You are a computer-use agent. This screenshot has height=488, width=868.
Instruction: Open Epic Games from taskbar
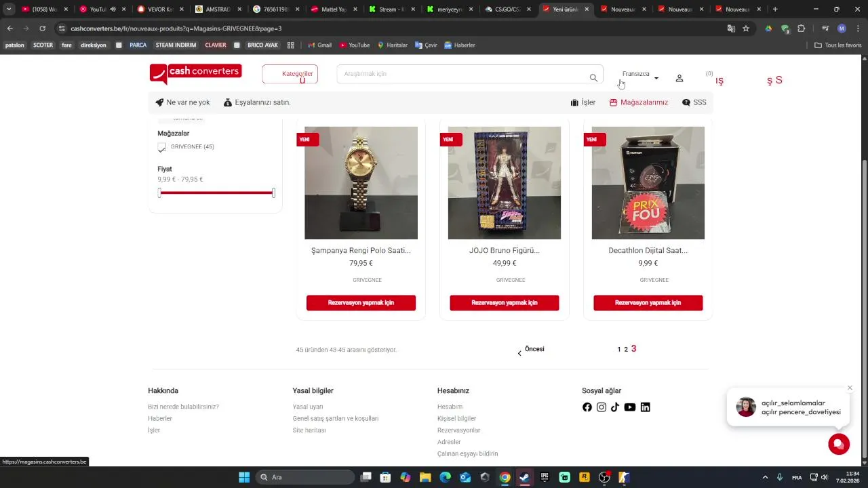coord(545,477)
